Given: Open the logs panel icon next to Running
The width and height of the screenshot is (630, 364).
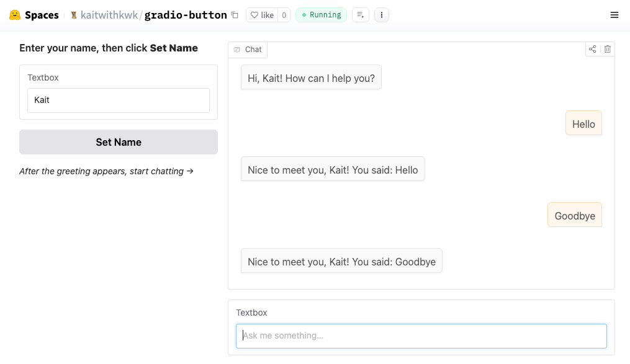Looking at the screenshot, I should 361,15.
